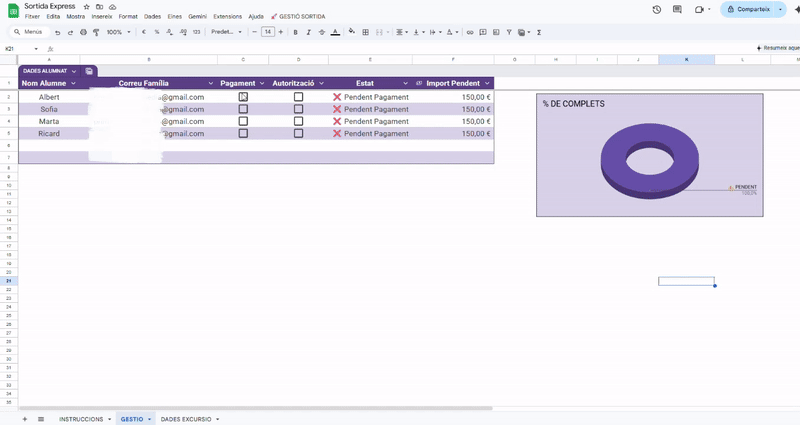Click the print icon

[x=83, y=32]
